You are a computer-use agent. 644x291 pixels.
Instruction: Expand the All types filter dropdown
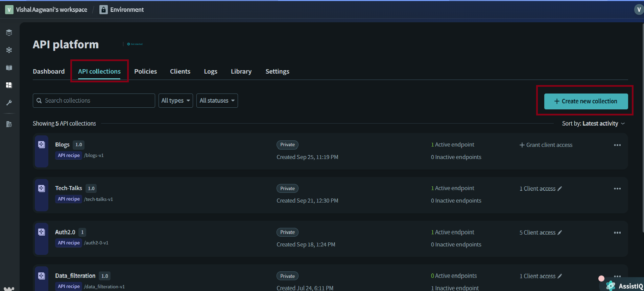175,101
